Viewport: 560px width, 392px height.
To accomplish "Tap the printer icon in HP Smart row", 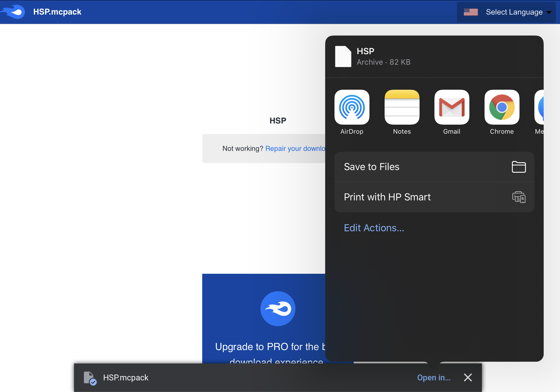I will pyautogui.click(x=519, y=197).
